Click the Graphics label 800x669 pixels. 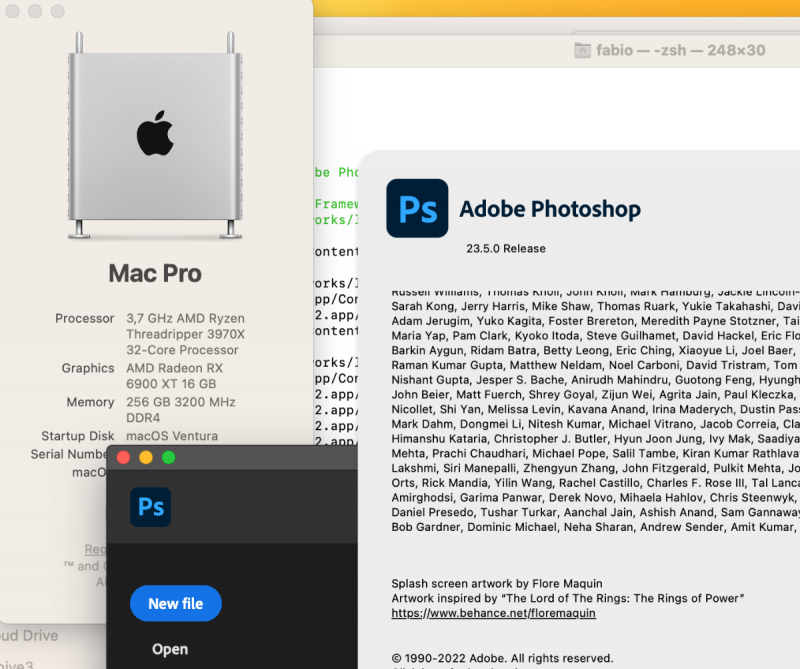[88, 368]
